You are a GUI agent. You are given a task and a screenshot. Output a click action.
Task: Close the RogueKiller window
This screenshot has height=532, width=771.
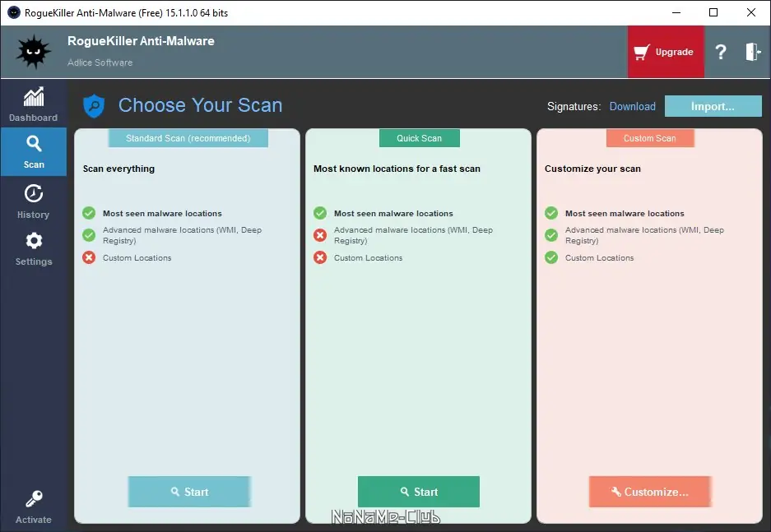750,13
